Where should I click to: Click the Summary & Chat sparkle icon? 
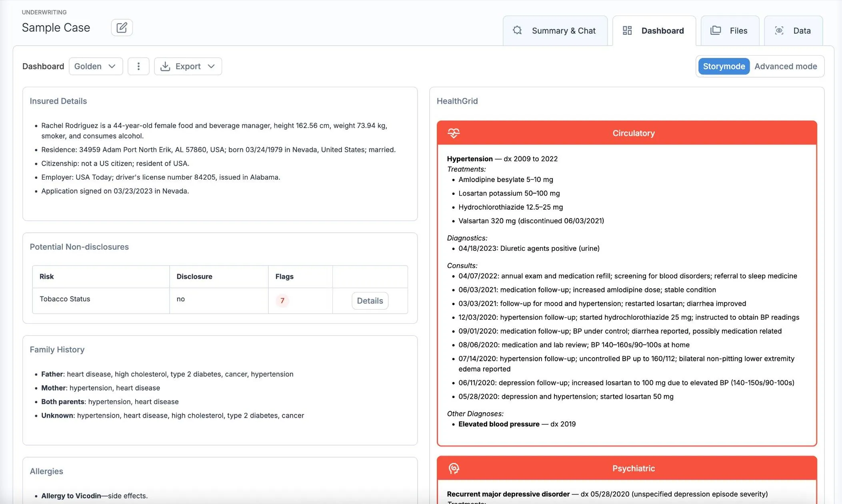point(517,30)
